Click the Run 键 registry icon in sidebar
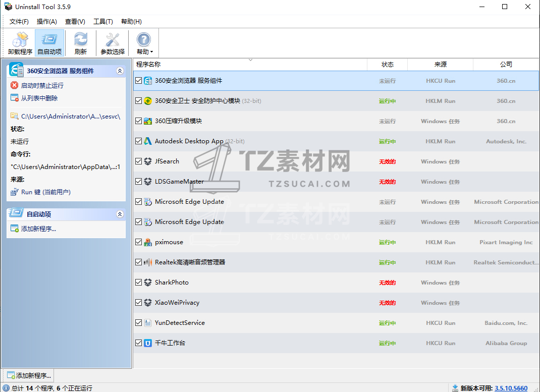540x392 pixels. 15,192
